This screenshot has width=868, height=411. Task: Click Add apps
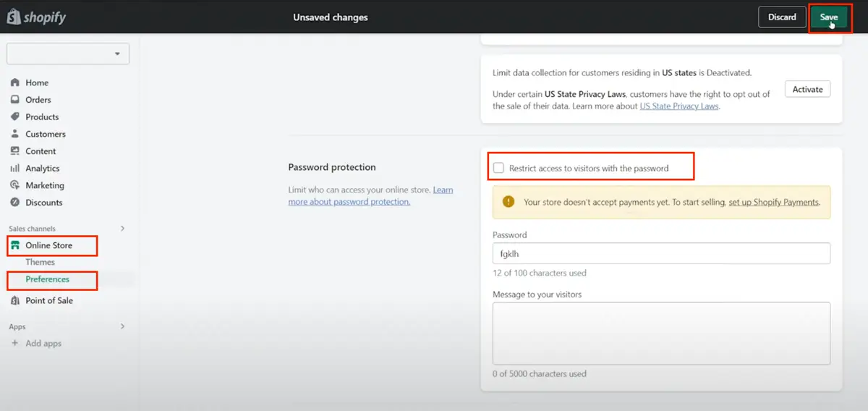pyautogui.click(x=43, y=343)
